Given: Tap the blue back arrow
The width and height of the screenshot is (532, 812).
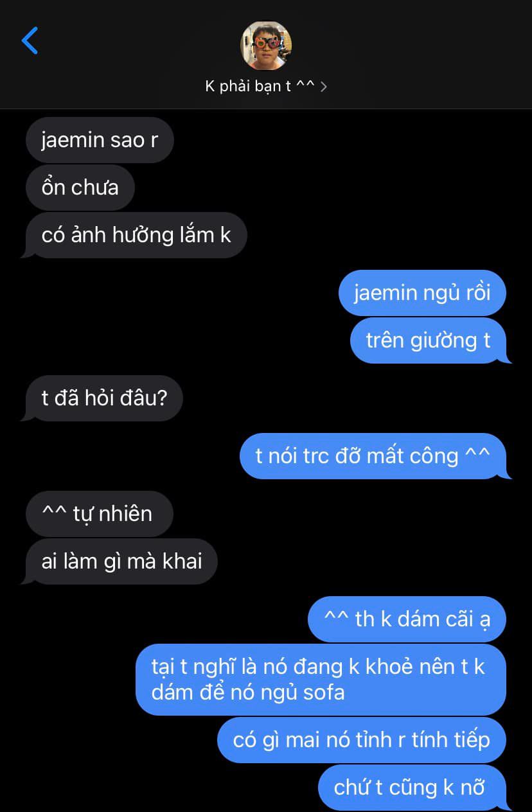Looking at the screenshot, I should [30, 40].
